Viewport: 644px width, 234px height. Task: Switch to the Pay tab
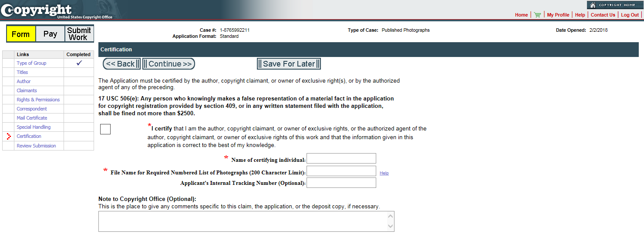pyautogui.click(x=50, y=34)
